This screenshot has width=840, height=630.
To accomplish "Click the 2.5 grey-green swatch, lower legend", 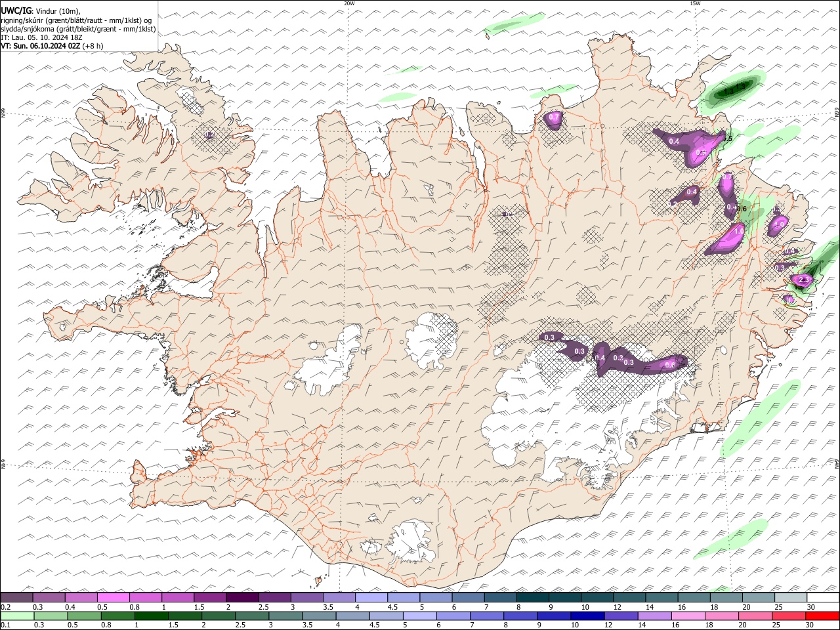I will (251, 616).
